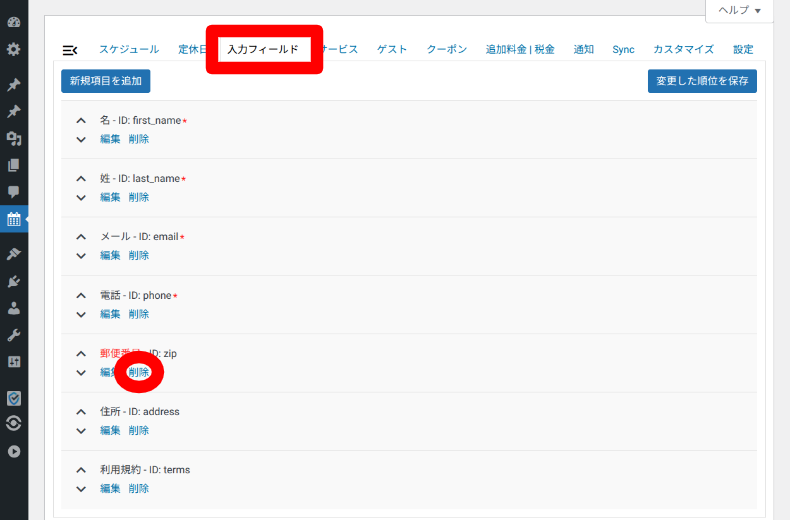Move terms field up with chevron
Screen dimensions: 790x520
pos(81,470)
